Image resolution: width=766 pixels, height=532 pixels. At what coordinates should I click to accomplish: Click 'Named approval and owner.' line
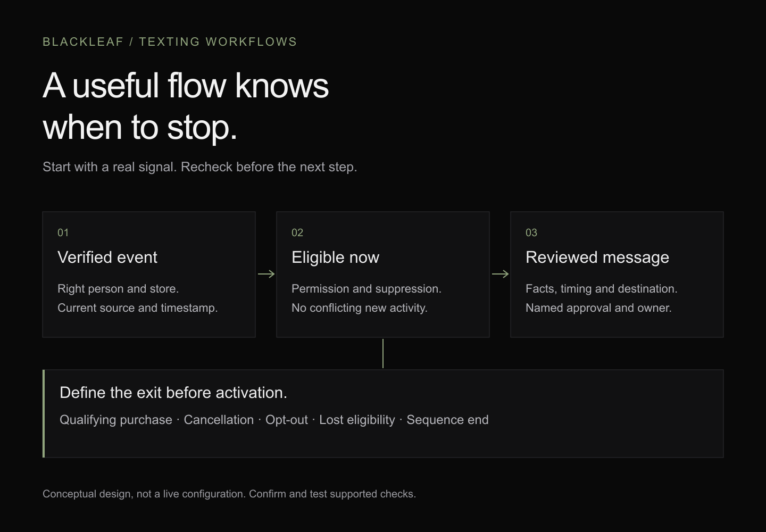pyautogui.click(x=598, y=308)
